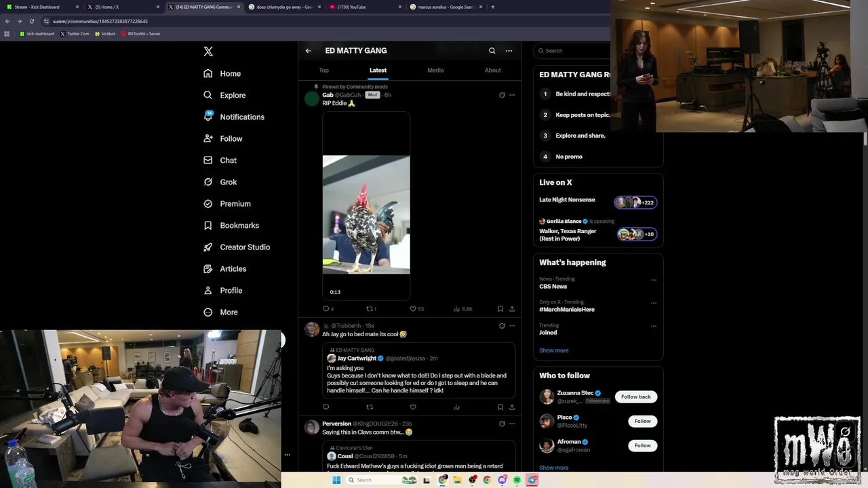
Task: Switch to the Media tab
Action: [x=435, y=70]
